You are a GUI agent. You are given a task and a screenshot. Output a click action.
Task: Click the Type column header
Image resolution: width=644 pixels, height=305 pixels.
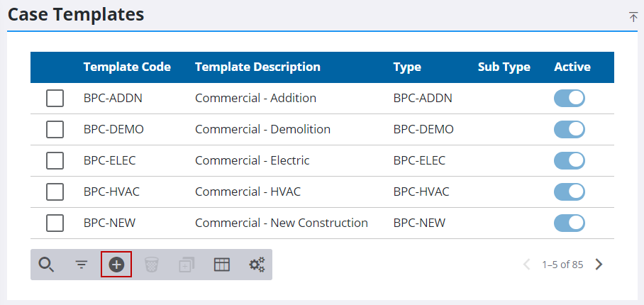(407, 67)
